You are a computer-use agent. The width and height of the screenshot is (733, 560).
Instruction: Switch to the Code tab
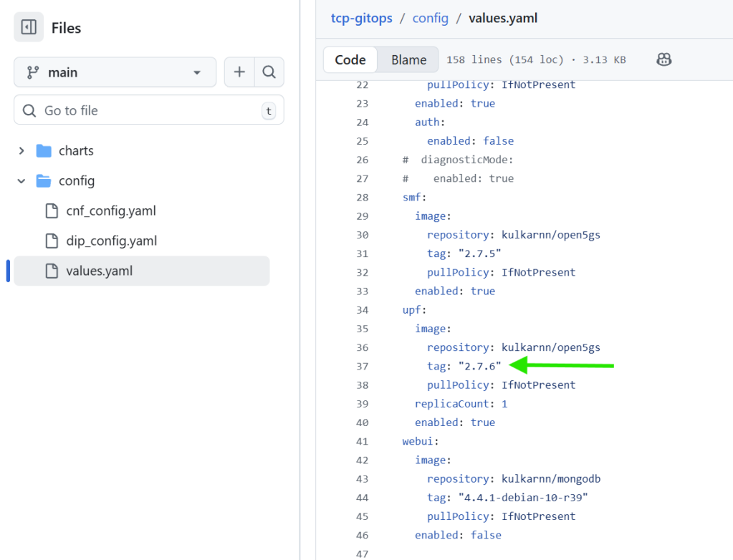(x=350, y=60)
